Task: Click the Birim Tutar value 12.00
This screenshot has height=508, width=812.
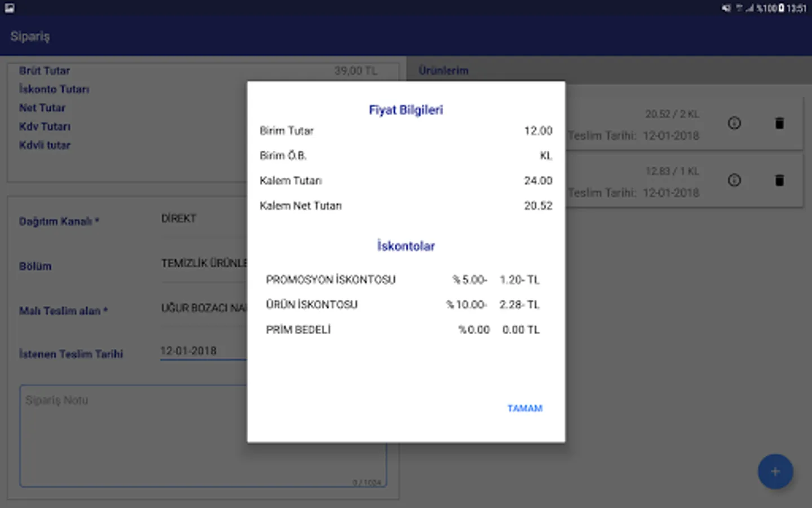Action: point(539,131)
